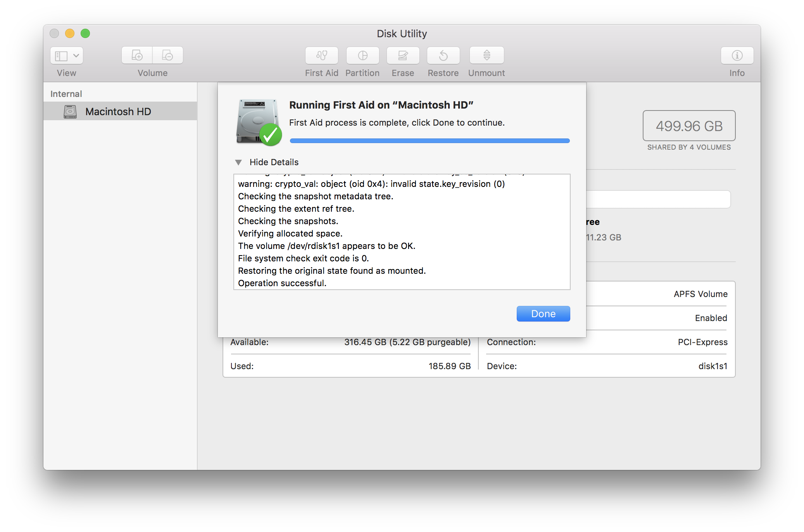Open the Info panel icon

coord(737,56)
